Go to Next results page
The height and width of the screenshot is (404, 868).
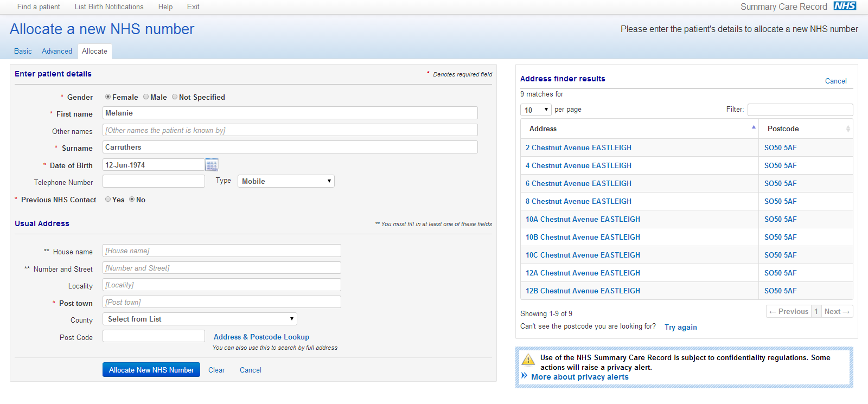[837, 311]
